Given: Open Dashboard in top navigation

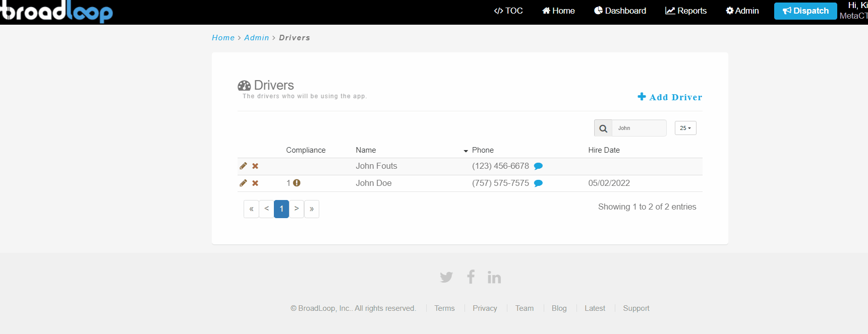Looking at the screenshot, I should pos(620,11).
